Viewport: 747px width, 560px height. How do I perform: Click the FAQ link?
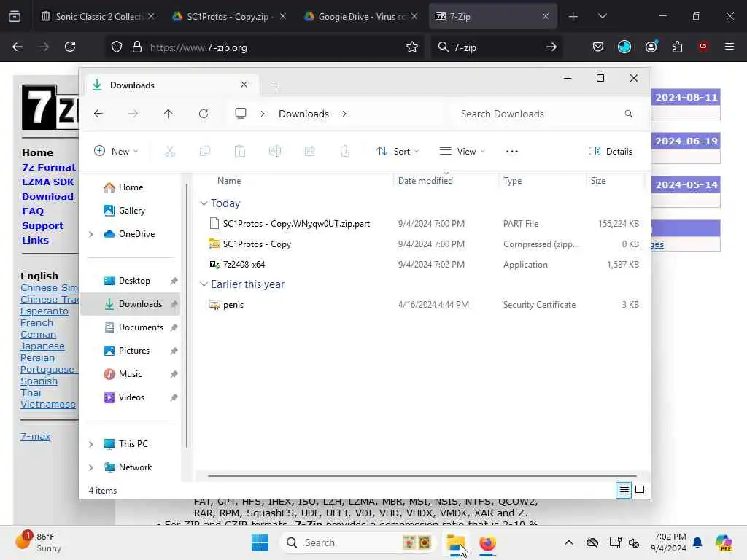(32, 211)
